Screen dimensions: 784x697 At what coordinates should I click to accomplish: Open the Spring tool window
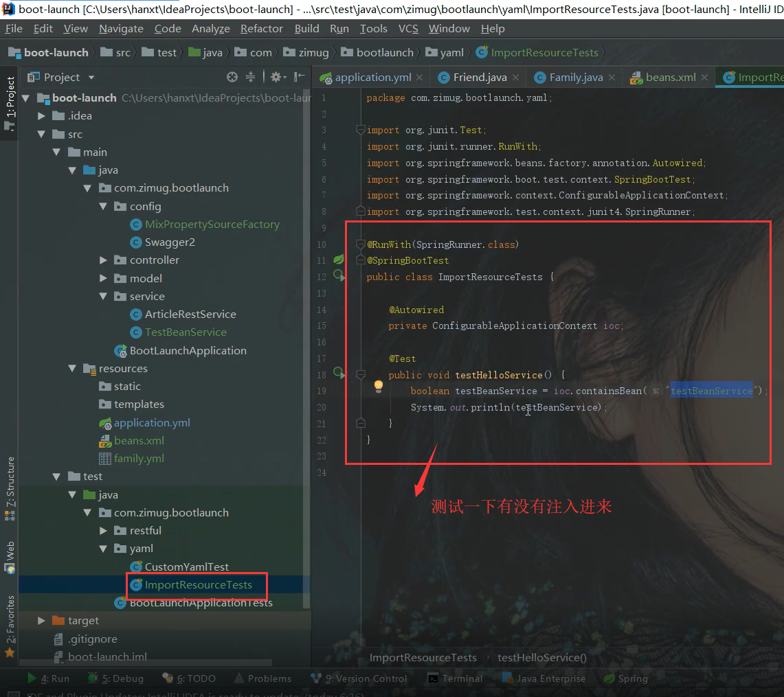point(626,678)
